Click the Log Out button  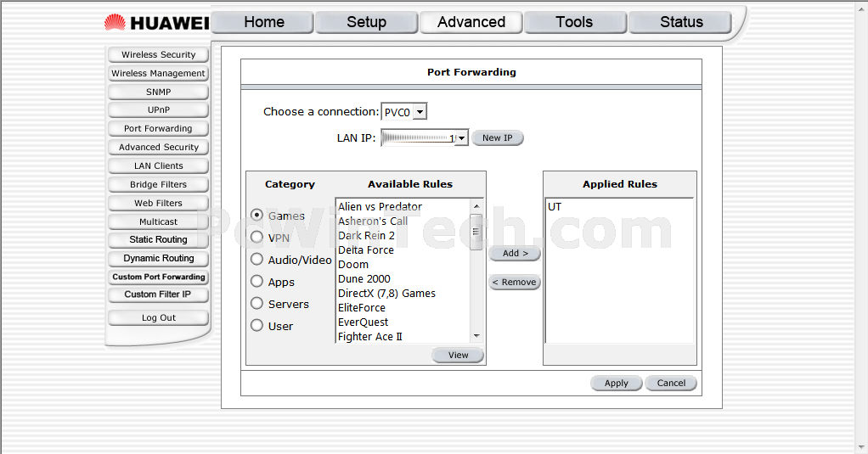point(158,318)
